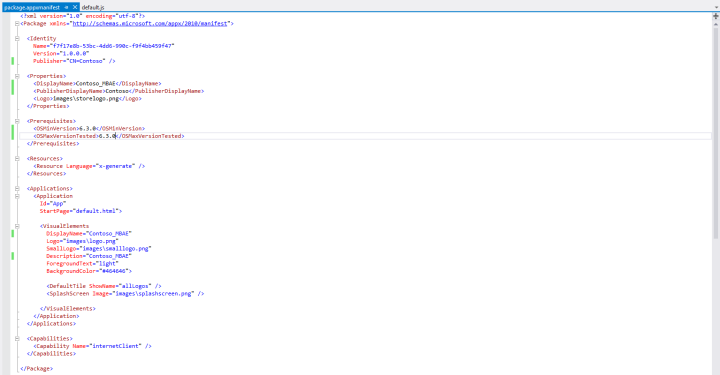The image size is (720, 375).
Task: Open the default.js tab
Action: (93, 7)
